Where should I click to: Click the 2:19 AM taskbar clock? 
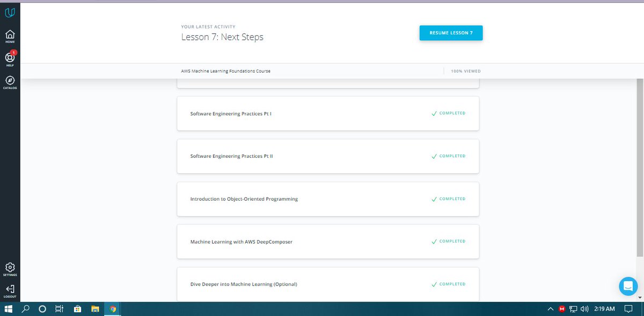[604, 309]
